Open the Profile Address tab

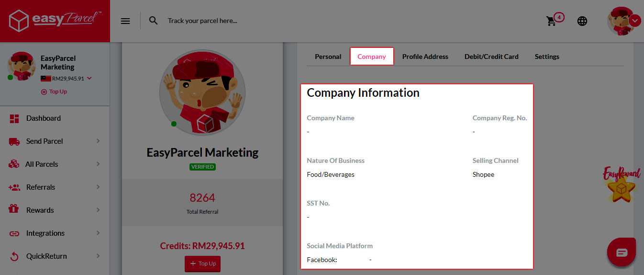coord(425,57)
